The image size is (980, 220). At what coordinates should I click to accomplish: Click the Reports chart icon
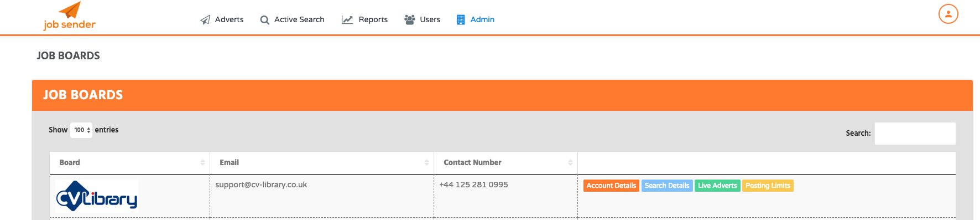[347, 20]
